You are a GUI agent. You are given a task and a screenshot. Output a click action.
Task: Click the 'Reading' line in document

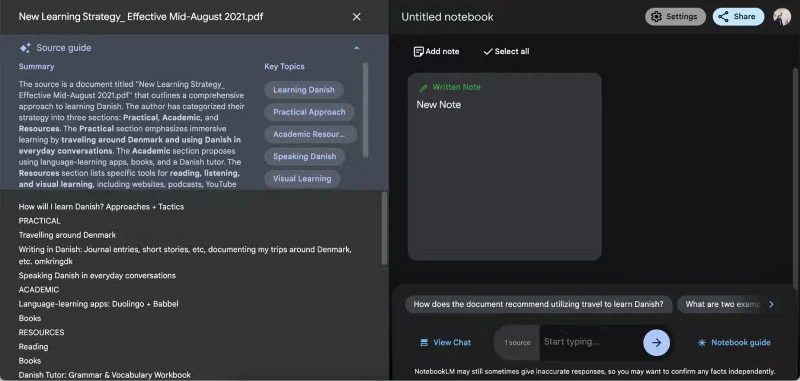click(x=33, y=347)
